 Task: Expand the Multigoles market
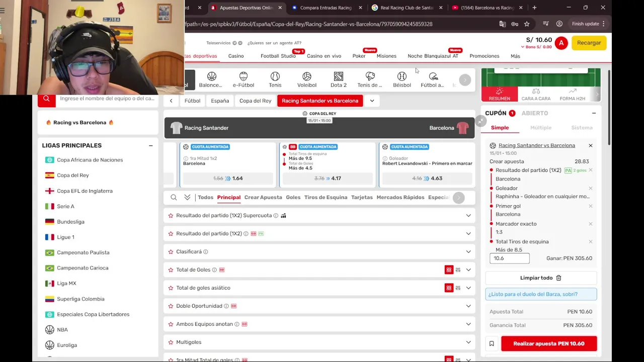tap(468, 342)
